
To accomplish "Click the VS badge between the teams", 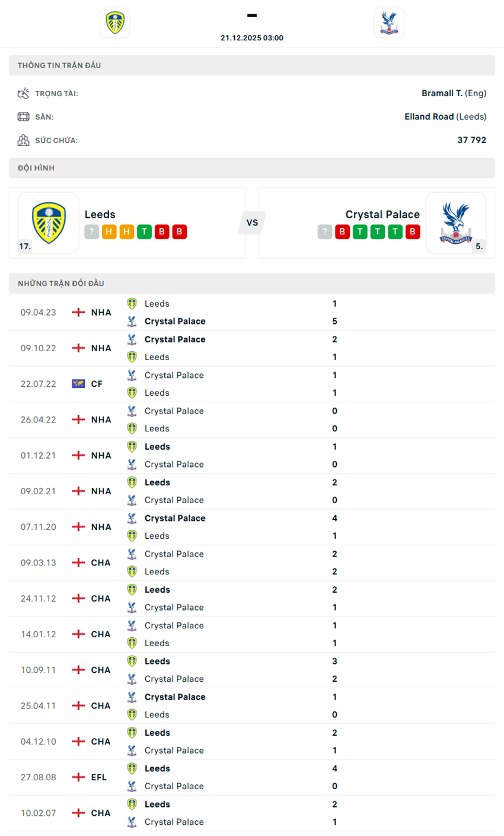I will [252, 222].
